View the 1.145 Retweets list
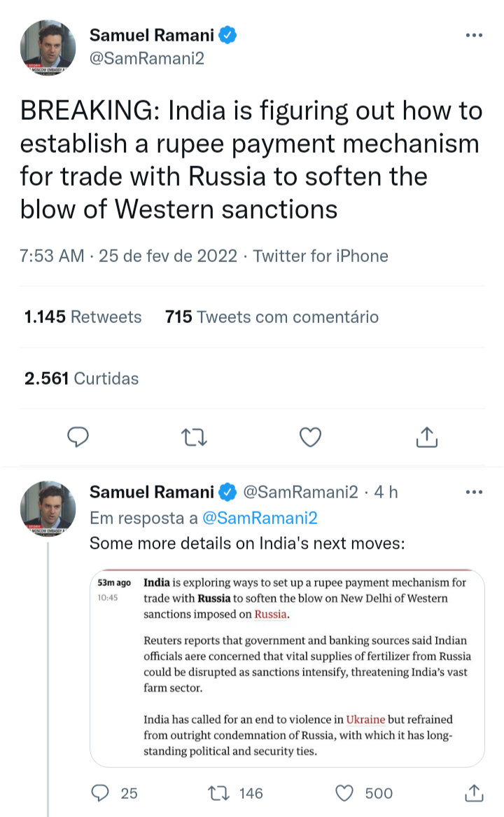504x817 pixels. pos(83,317)
